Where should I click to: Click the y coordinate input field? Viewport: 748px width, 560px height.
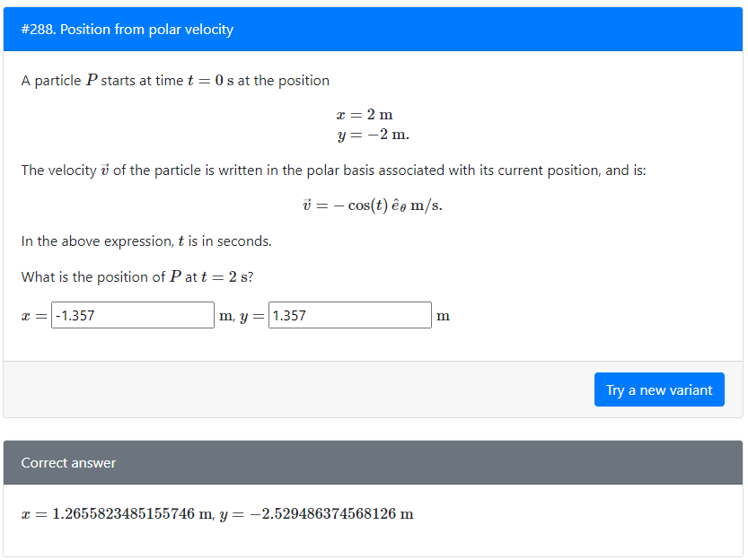click(349, 315)
